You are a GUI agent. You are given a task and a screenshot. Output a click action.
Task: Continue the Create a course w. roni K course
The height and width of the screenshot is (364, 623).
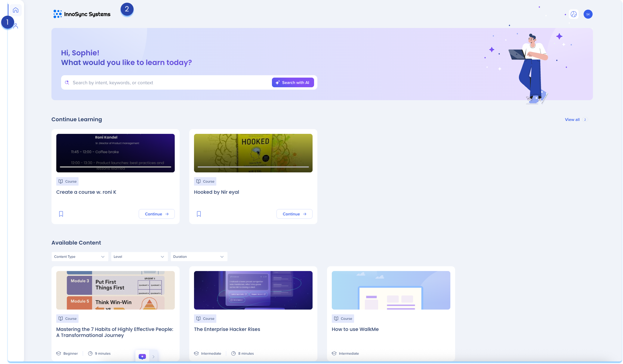[x=156, y=214]
